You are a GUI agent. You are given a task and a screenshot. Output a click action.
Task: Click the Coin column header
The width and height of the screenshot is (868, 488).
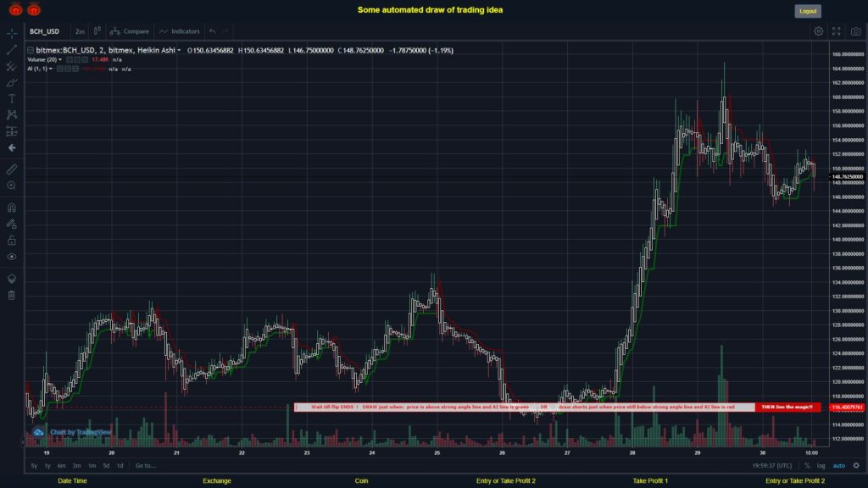coord(361,481)
